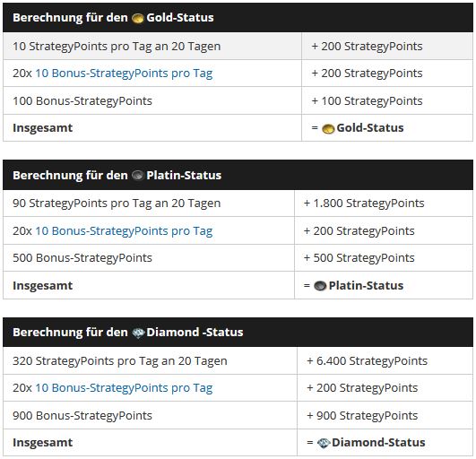Click the 900 Bonus-StrategyPoints row label
This screenshot has width=476, height=459.
click(x=82, y=416)
